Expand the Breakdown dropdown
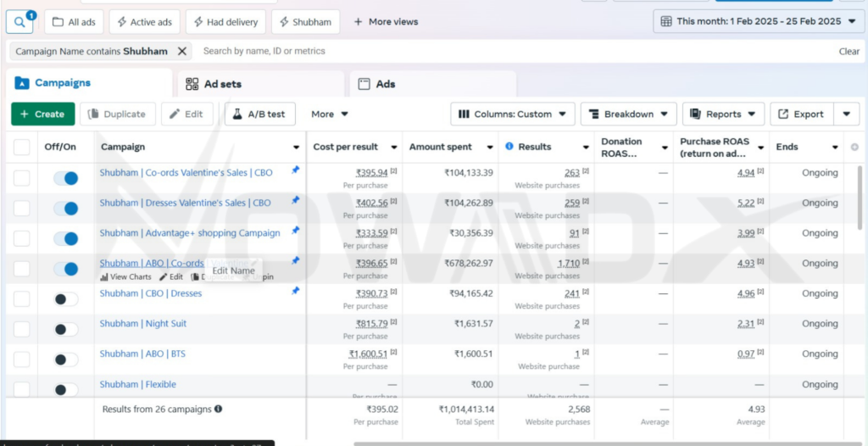The width and height of the screenshot is (868, 446). [628, 114]
